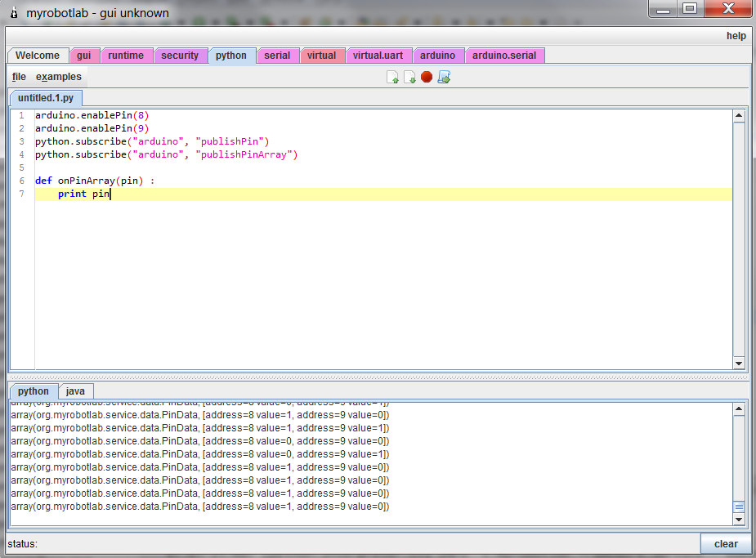Click the line subscribing to "publishPinArray"
Image resolution: width=756 pixels, height=558 pixels.
(167, 154)
